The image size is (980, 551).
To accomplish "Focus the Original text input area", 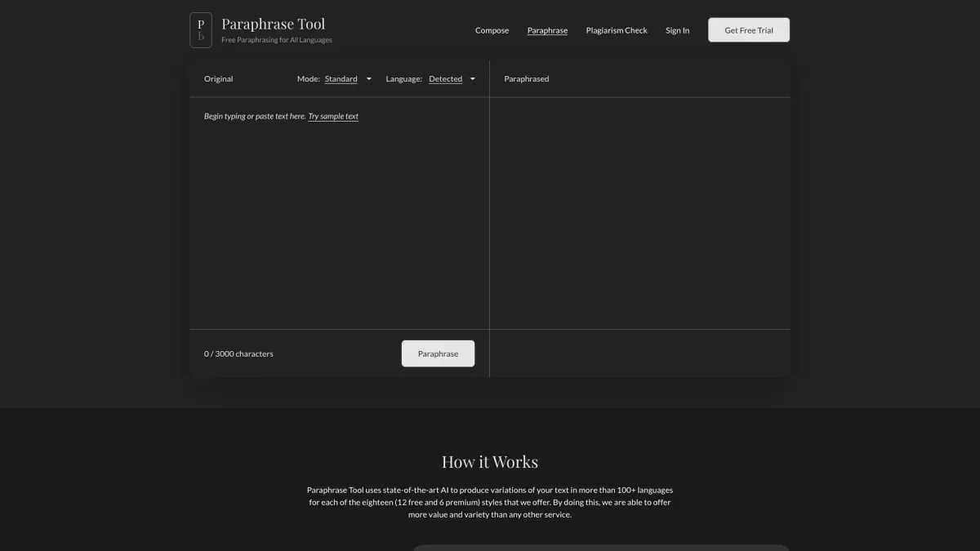I will (x=339, y=220).
